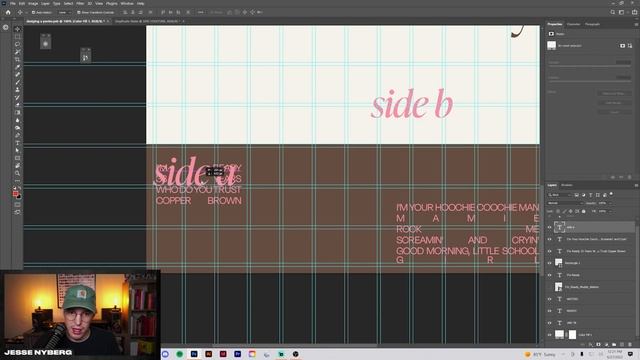Click filter for type layers icon
Viewport: 640px width, 360px height.
coord(590,195)
